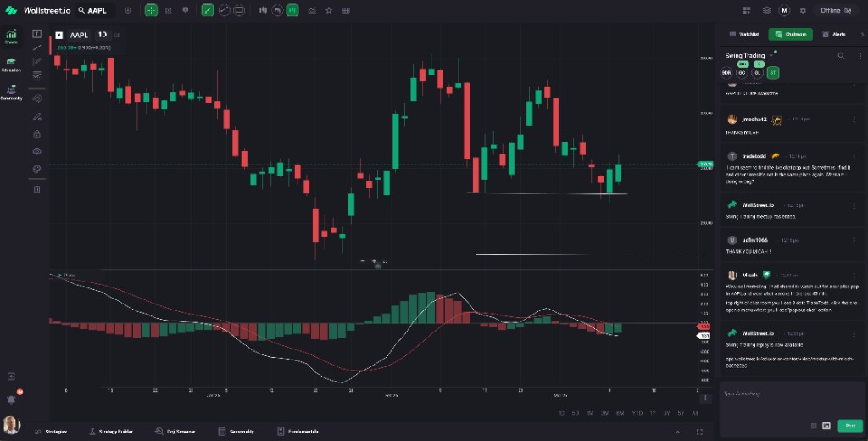Open the stacked layers icon

(766, 10)
